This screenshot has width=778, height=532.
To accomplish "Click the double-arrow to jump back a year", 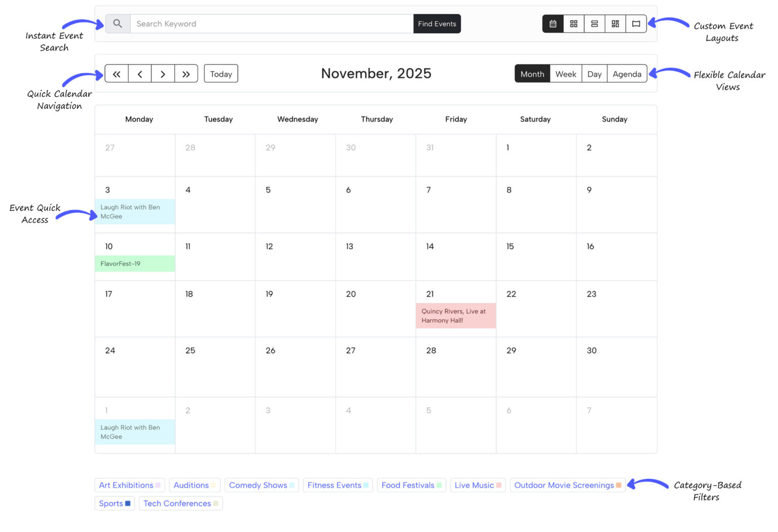I will 116,73.
